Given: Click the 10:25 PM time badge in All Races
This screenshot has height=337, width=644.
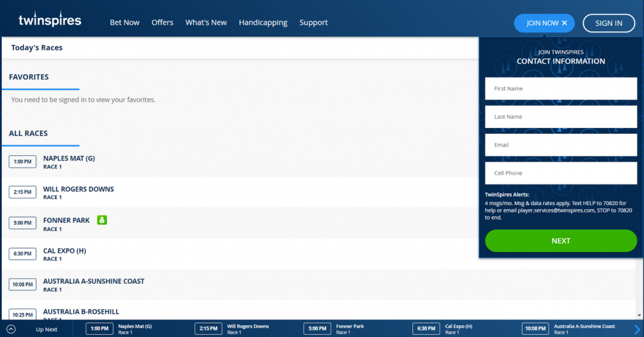Looking at the screenshot, I should click(x=23, y=314).
